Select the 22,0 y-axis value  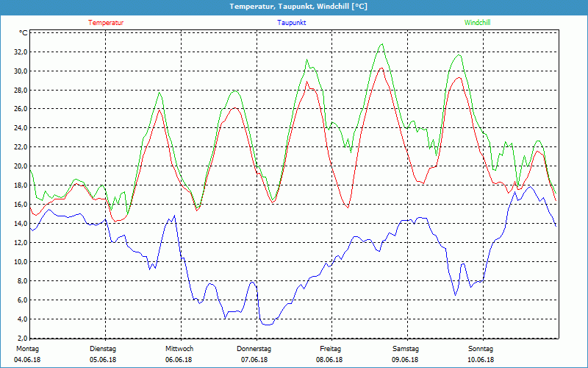[21, 147]
